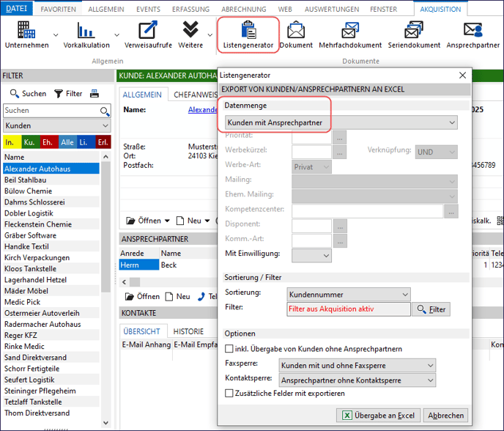Open the Kontaktsperre dropdown
This screenshot has width=504, height=431.
357,380
